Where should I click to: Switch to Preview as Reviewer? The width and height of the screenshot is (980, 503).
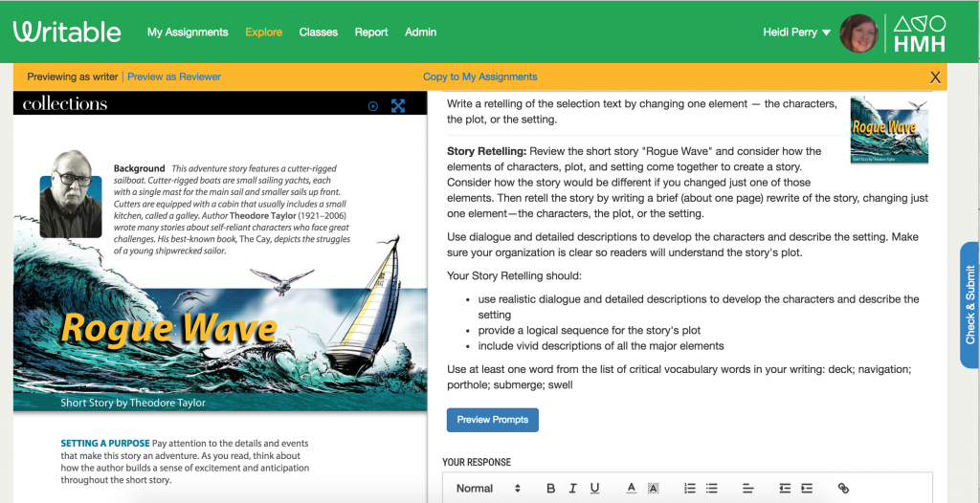coord(174,77)
